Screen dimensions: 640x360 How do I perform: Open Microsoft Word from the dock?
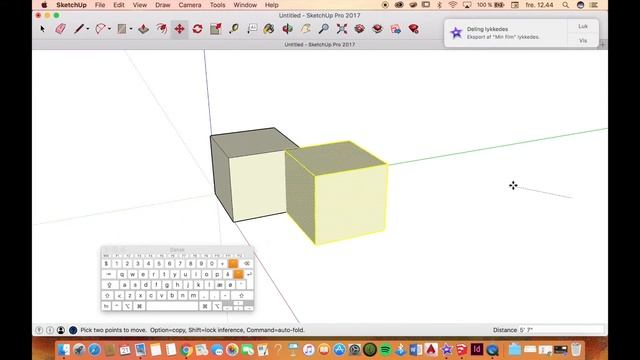point(416,350)
